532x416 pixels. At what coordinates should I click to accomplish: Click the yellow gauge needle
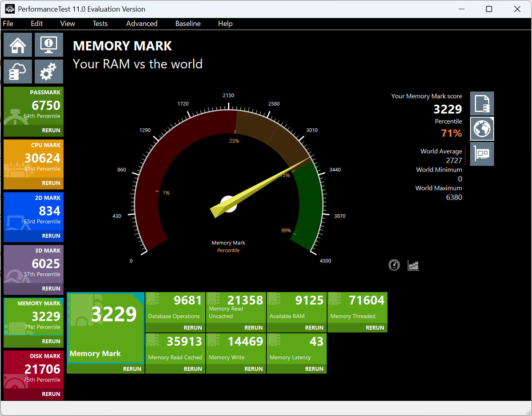pyautogui.click(x=260, y=187)
